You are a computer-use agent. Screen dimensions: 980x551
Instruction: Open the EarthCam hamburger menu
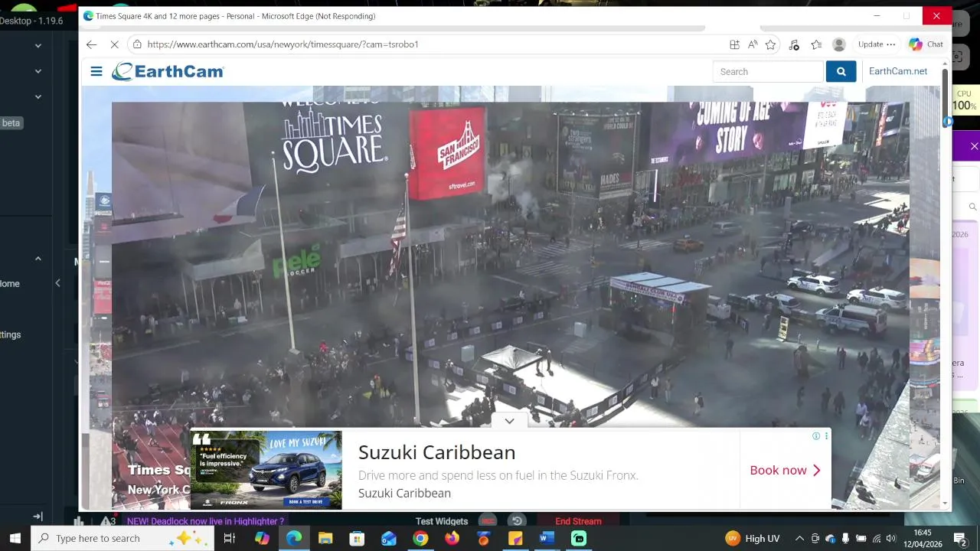[96, 71]
